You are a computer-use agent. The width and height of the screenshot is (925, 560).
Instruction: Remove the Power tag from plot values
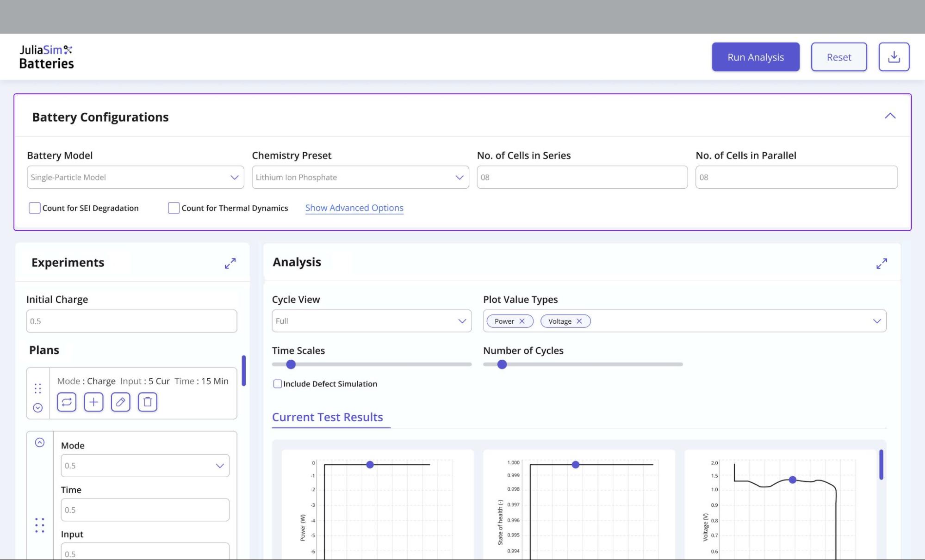(522, 321)
